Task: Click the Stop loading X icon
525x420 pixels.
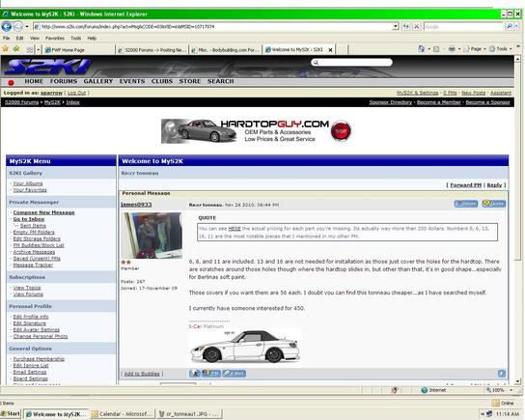Action: pos(417,26)
